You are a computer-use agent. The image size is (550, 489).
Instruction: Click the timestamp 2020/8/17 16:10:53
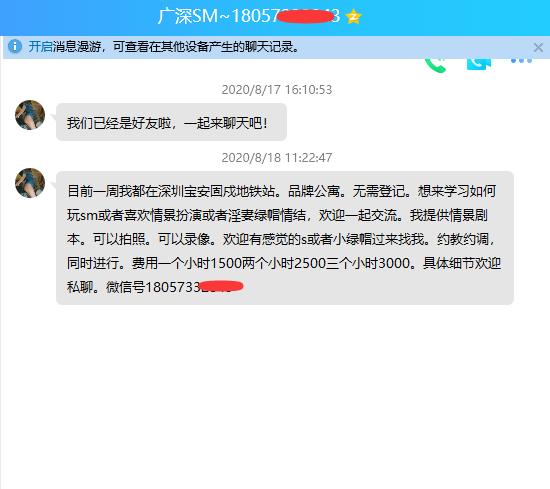pos(277,90)
